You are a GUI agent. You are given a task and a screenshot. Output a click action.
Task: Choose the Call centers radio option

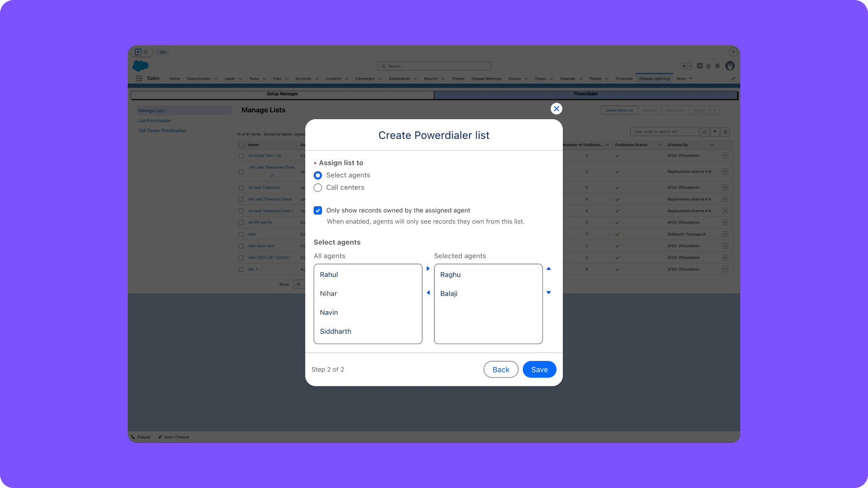click(x=318, y=188)
